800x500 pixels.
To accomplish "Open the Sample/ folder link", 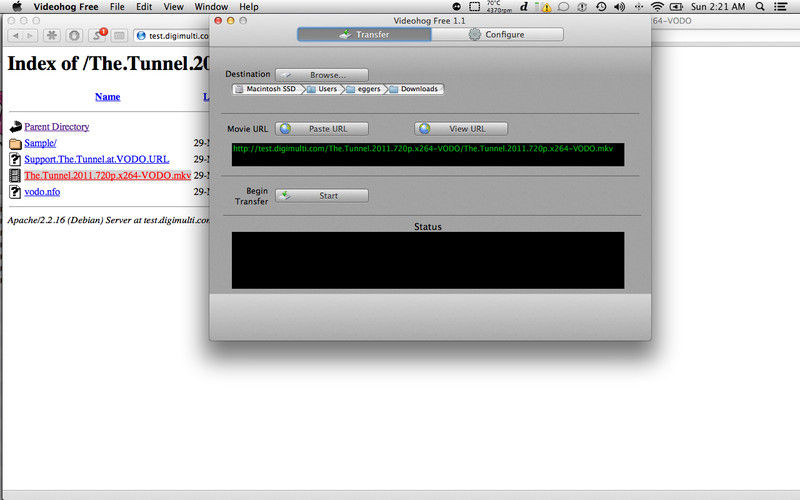I will [x=40, y=143].
